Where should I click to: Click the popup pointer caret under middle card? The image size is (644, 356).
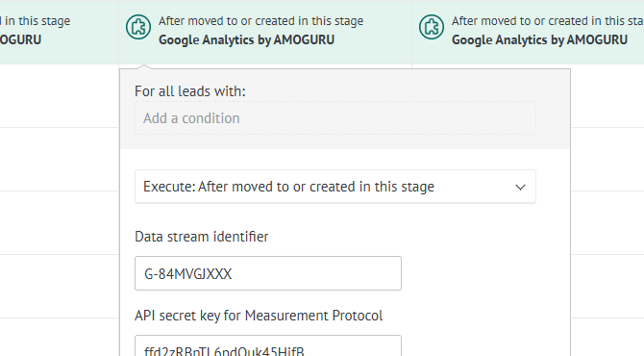coord(143,66)
